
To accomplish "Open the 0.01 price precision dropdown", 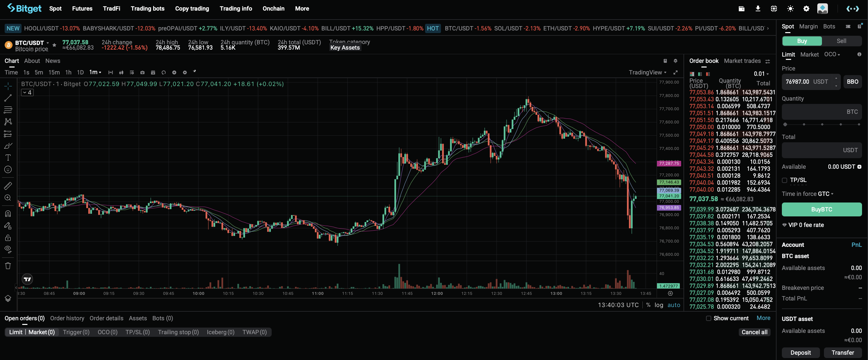I will pyautogui.click(x=761, y=74).
